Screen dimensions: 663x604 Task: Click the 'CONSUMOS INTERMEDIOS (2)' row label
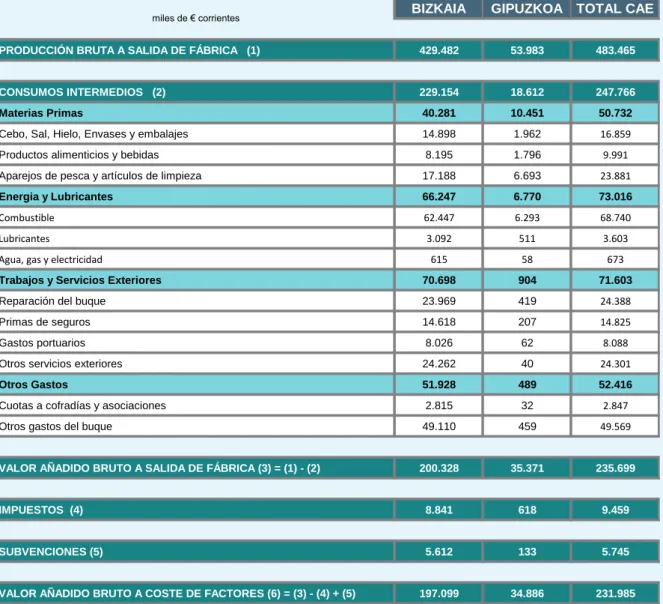coord(82,92)
